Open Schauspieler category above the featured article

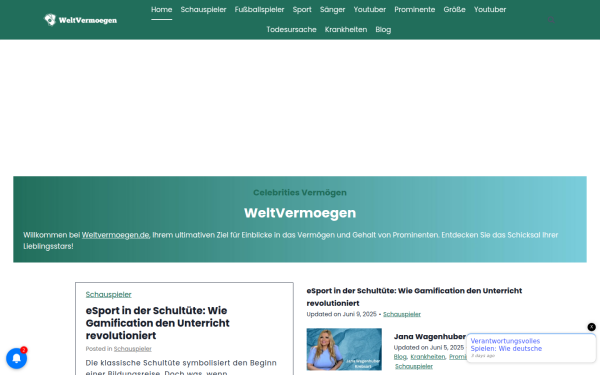coord(108,294)
